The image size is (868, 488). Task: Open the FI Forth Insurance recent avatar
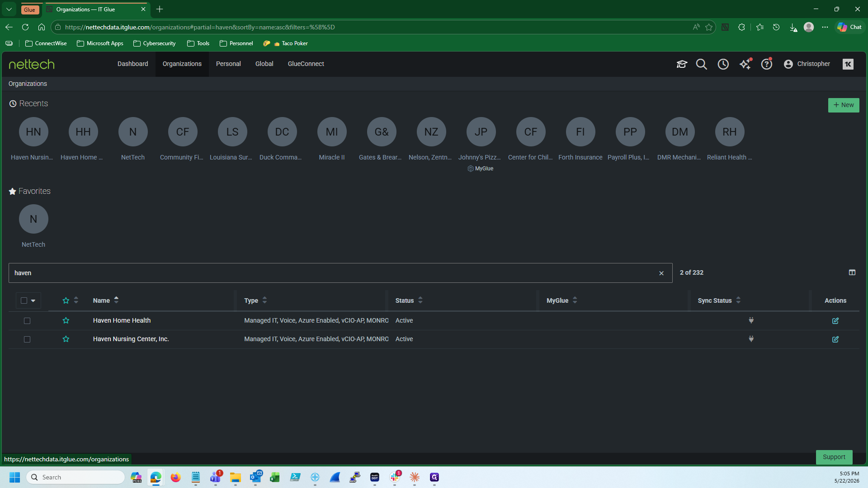580,132
